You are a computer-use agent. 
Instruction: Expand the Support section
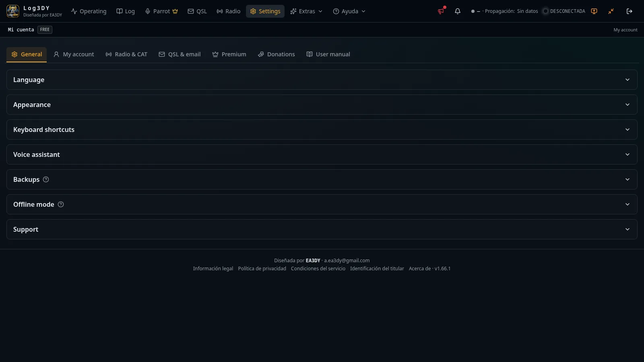(322, 229)
